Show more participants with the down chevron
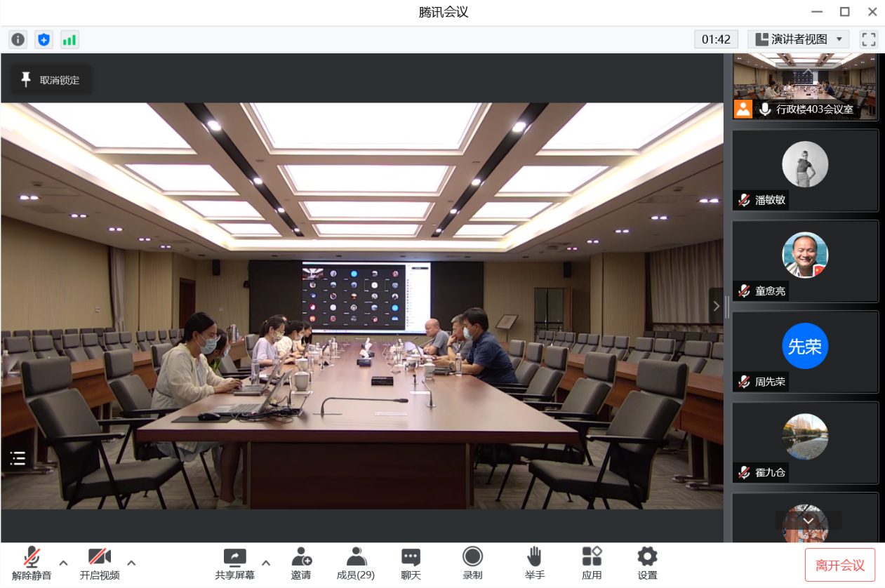The width and height of the screenshot is (885, 588). [809, 521]
